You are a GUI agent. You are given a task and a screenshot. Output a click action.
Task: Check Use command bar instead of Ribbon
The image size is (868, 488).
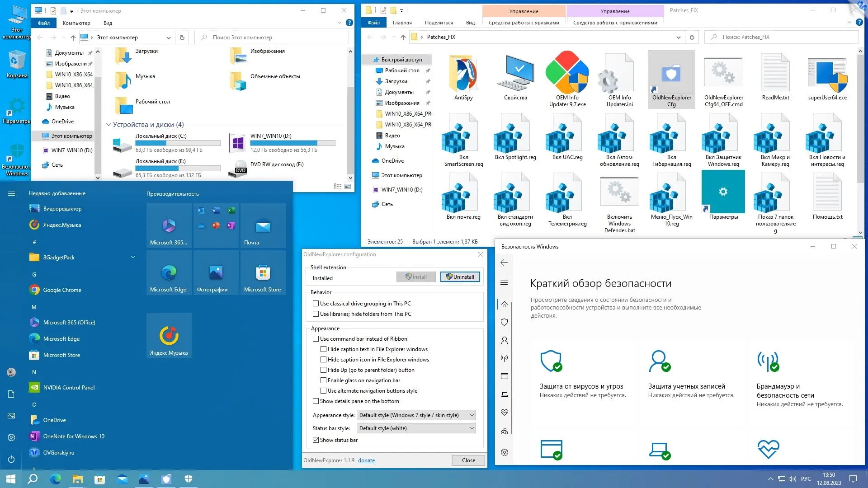click(x=316, y=339)
